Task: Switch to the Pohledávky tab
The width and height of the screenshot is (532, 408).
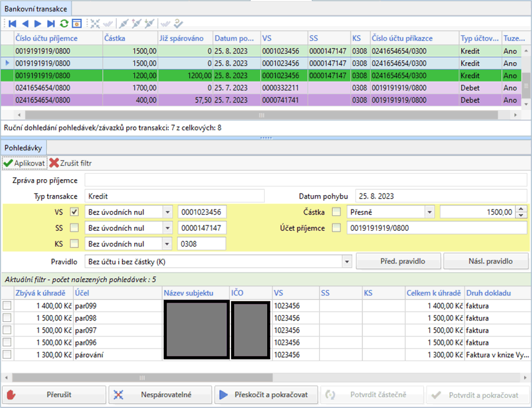Action: pyautogui.click(x=24, y=147)
